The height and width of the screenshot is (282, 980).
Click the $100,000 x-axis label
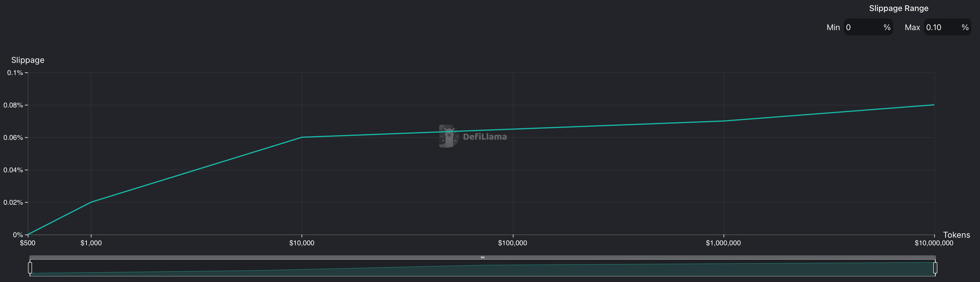click(513, 243)
